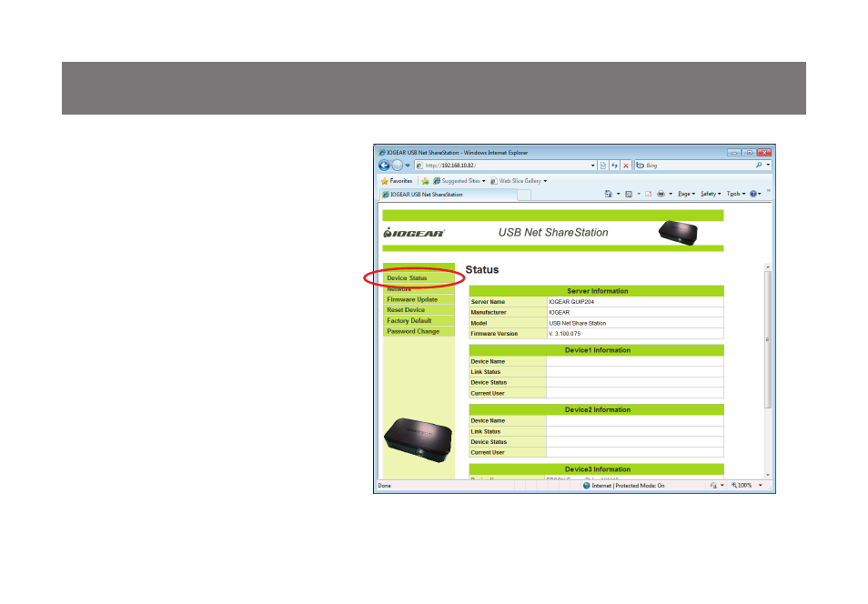The width and height of the screenshot is (868, 604).
Task: Open the search provider dropdown arrow
Action: point(768,165)
